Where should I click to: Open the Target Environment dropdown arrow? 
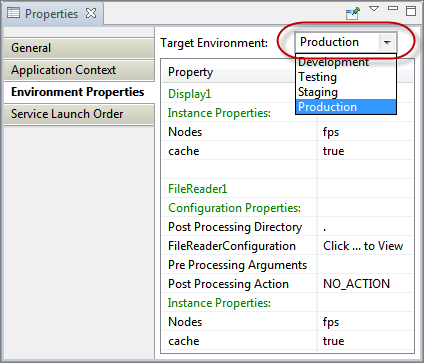(x=387, y=43)
